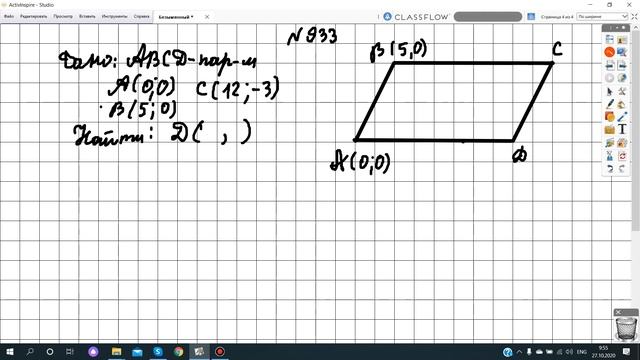
Task: Open Cortana circle on the taskbar
Action: [x=50, y=352]
